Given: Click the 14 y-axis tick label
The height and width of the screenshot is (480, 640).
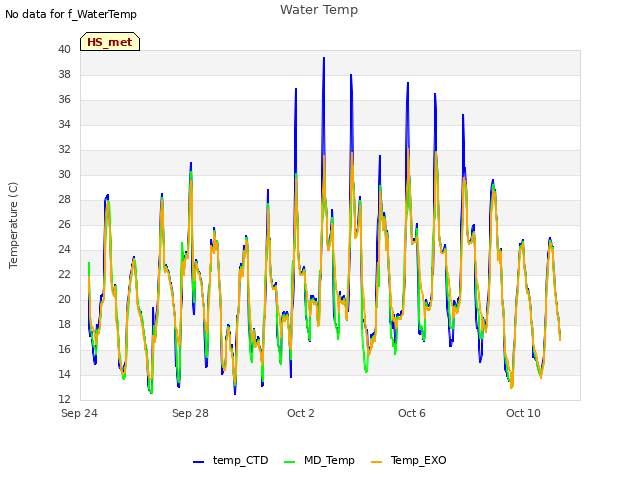Looking at the screenshot, I should point(64,374).
